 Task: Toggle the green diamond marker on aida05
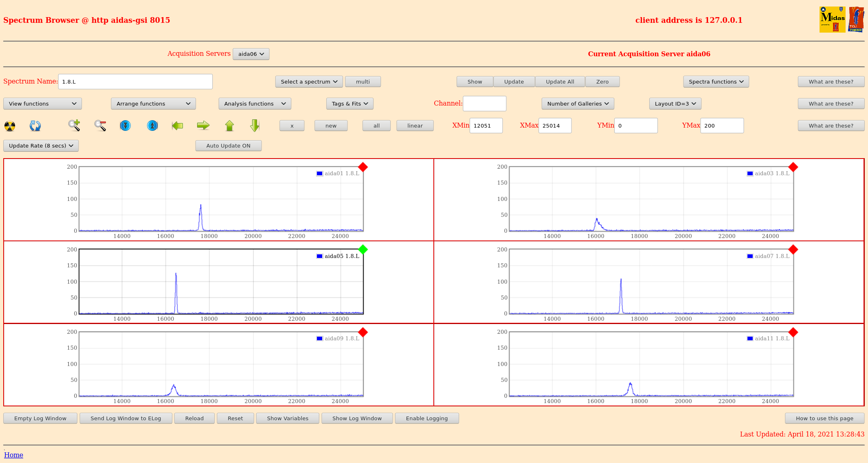[363, 249]
